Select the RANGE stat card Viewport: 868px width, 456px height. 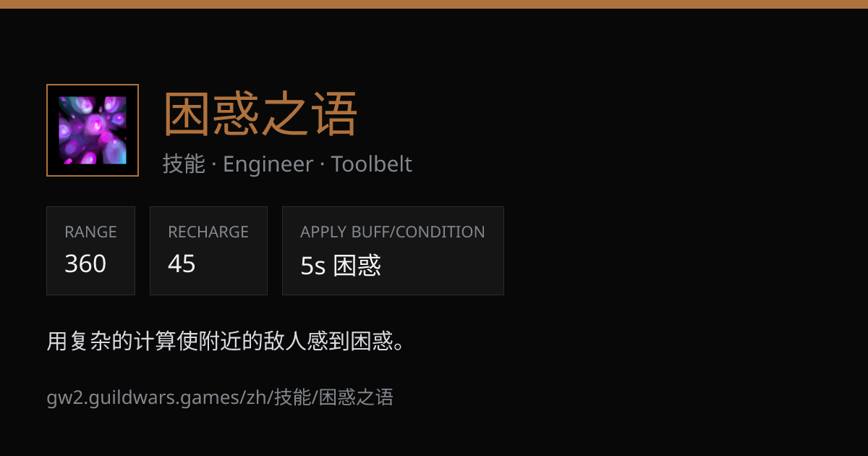click(x=90, y=250)
